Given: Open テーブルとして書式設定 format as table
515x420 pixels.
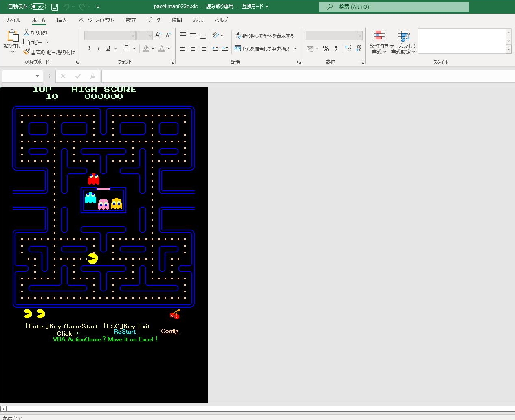Looking at the screenshot, I should (403, 42).
